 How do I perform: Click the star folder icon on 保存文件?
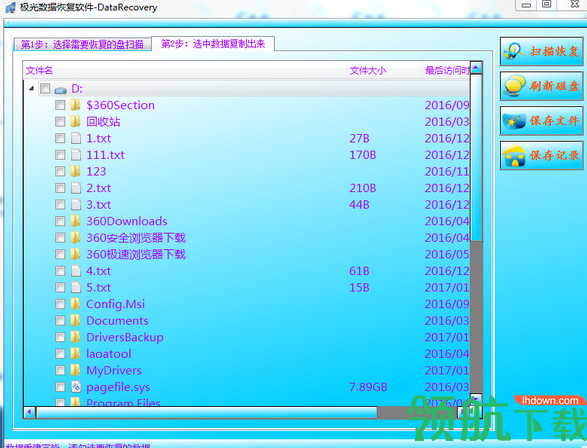coord(514,121)
